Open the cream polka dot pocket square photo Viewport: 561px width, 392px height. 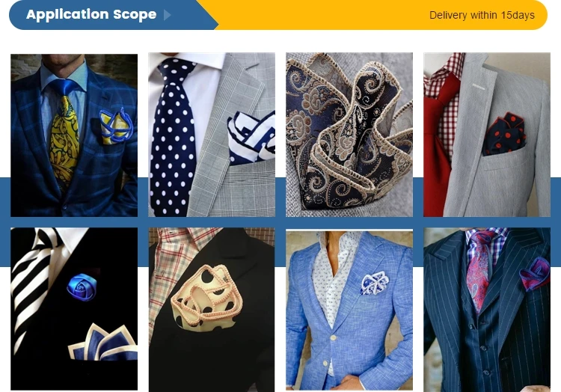(212, 310)
